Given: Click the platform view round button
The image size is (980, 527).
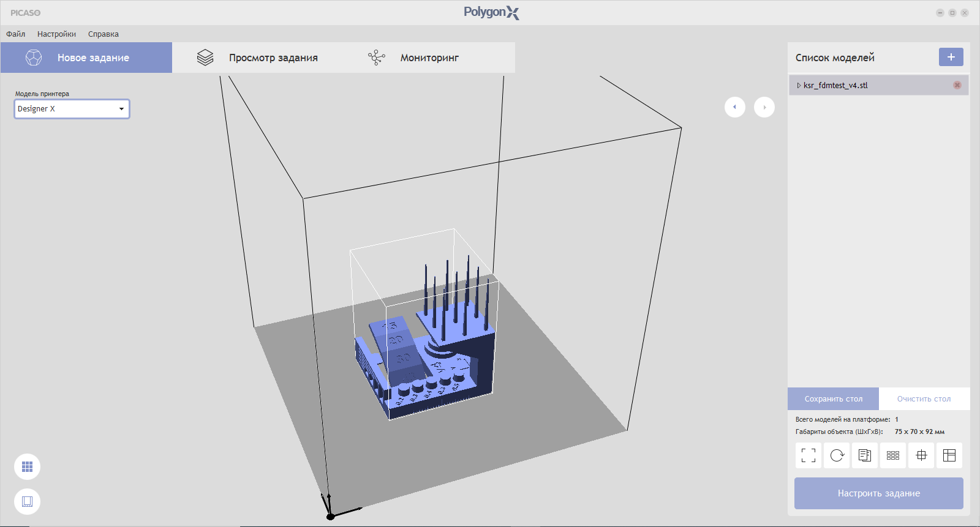Looking at the screenshot, I should pyautogui.click(x=27, y=502).
